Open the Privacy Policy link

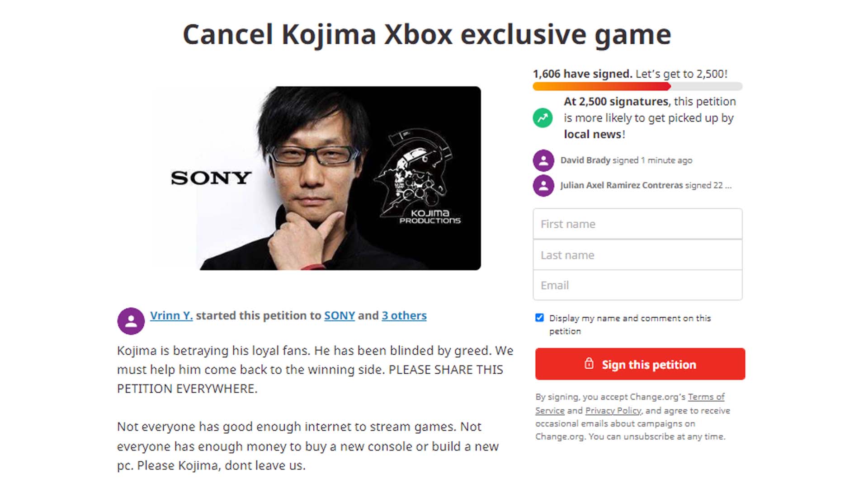click(613, 410)
